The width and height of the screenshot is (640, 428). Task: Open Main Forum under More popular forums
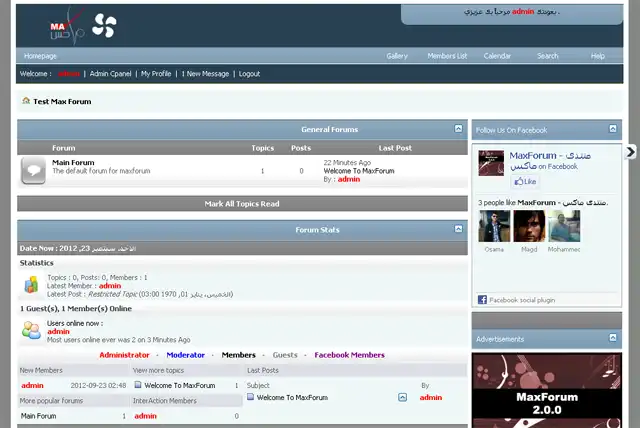[38, 416]
